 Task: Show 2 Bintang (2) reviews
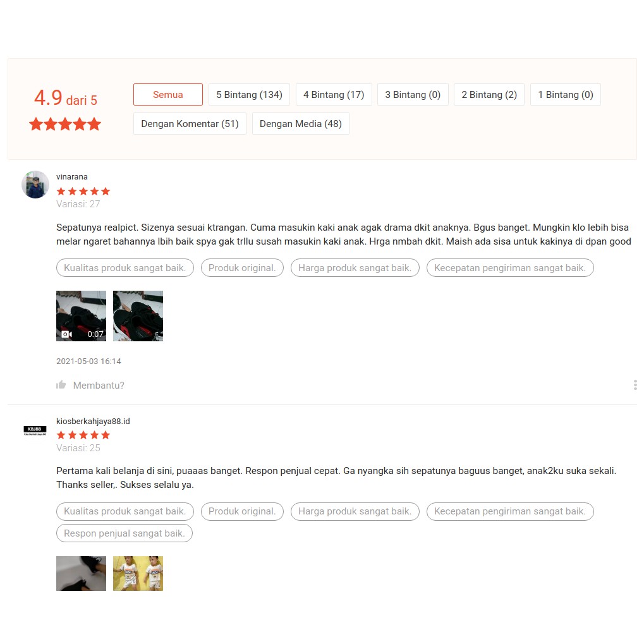(489, 94)
